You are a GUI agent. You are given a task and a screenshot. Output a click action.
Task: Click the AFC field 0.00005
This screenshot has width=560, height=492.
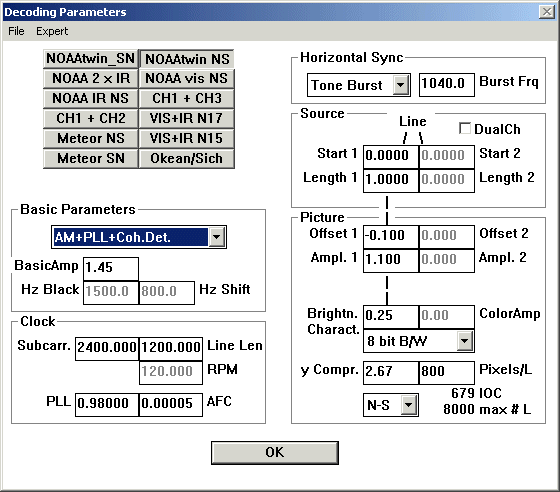click(171, 405)
